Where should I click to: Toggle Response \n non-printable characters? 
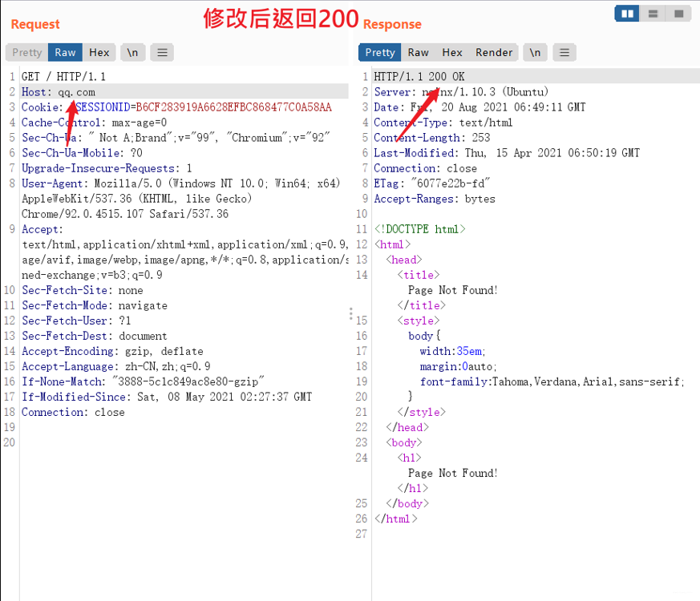(535, 53)
